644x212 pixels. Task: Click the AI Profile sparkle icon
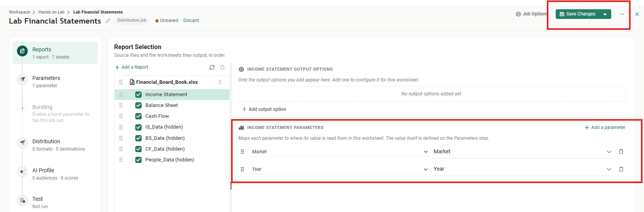(x=22, y=172)
